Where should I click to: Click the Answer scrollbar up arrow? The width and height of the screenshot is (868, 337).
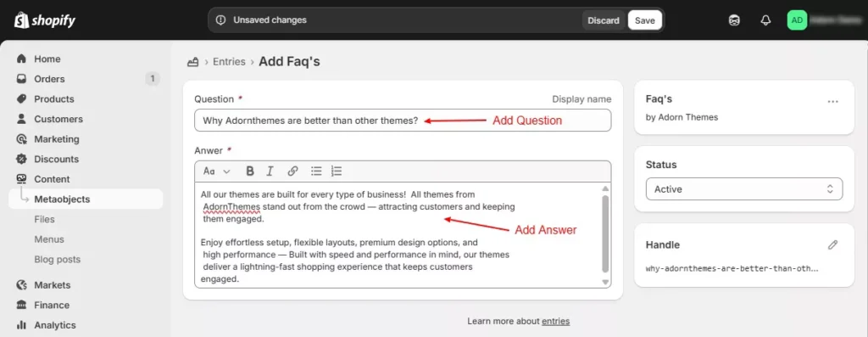[605, 188]
